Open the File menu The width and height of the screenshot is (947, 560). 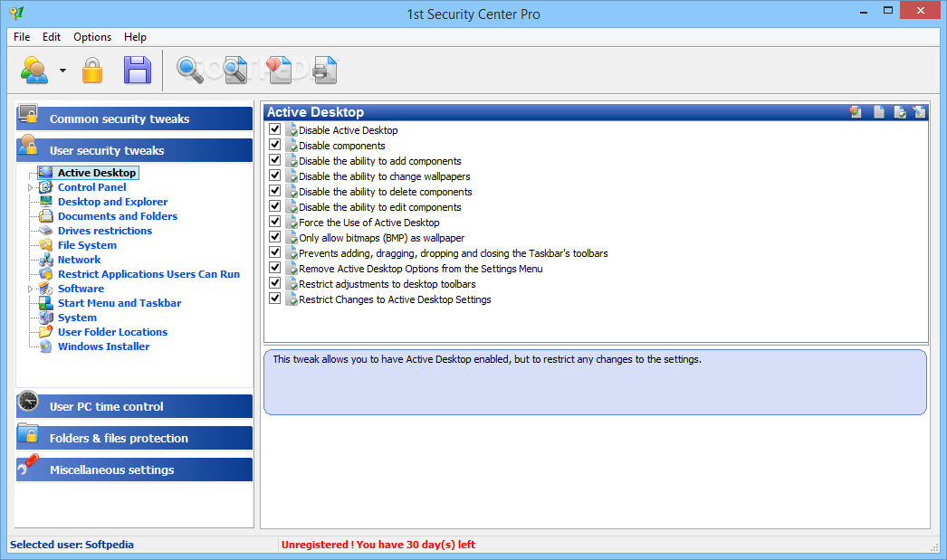(22, 37)
